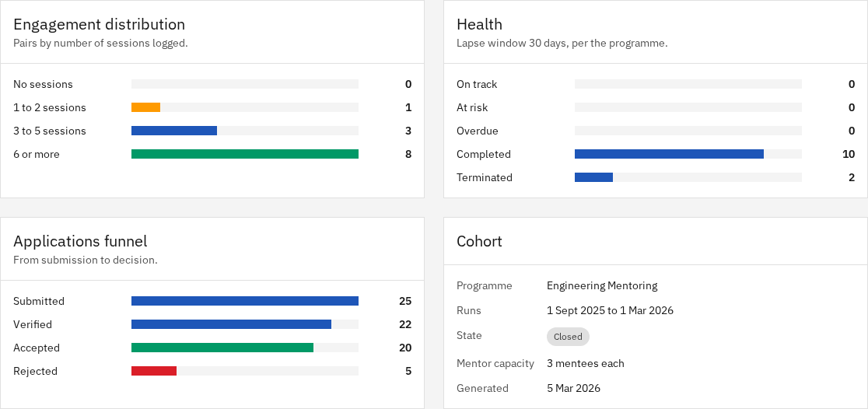Image resolution: width=868 pixels, height=409 pixels.
Task: Click '1 Sept 2025 to 1 Mar 2026'
Action: [610, 310]
